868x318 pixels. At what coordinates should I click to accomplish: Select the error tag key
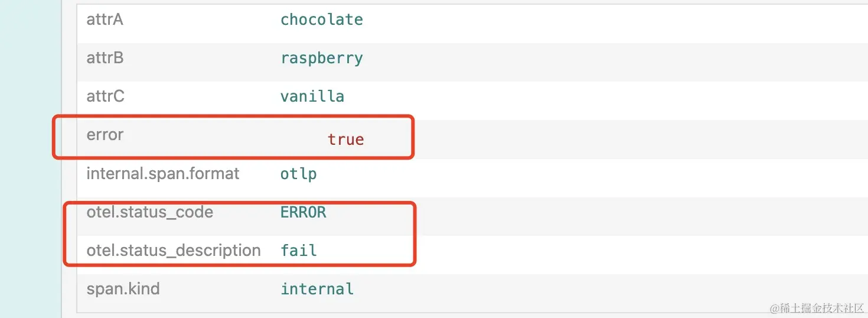[x=105, y=135]
